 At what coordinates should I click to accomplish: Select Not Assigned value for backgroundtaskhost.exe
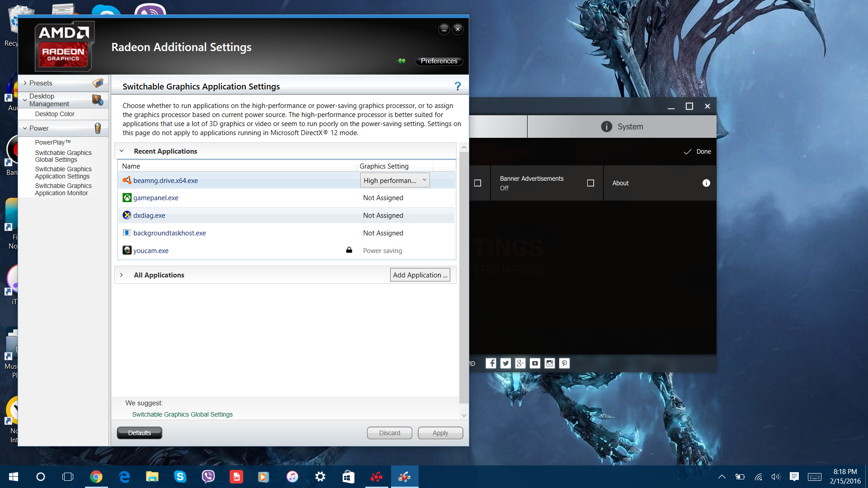tap(383, 233)
